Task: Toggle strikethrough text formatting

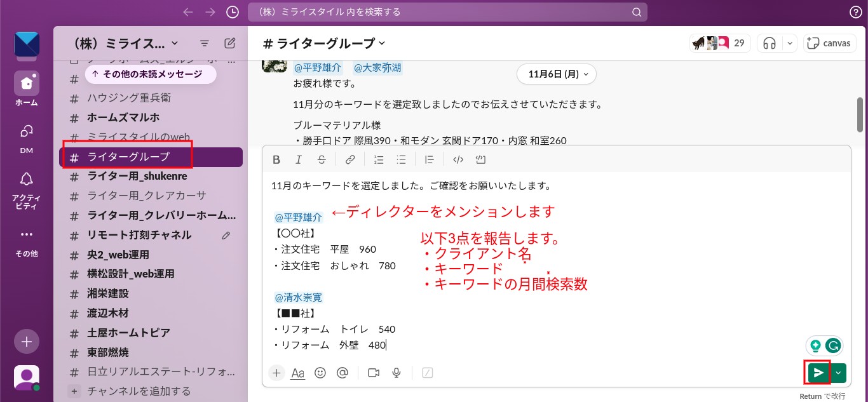Action: [322, 159]
